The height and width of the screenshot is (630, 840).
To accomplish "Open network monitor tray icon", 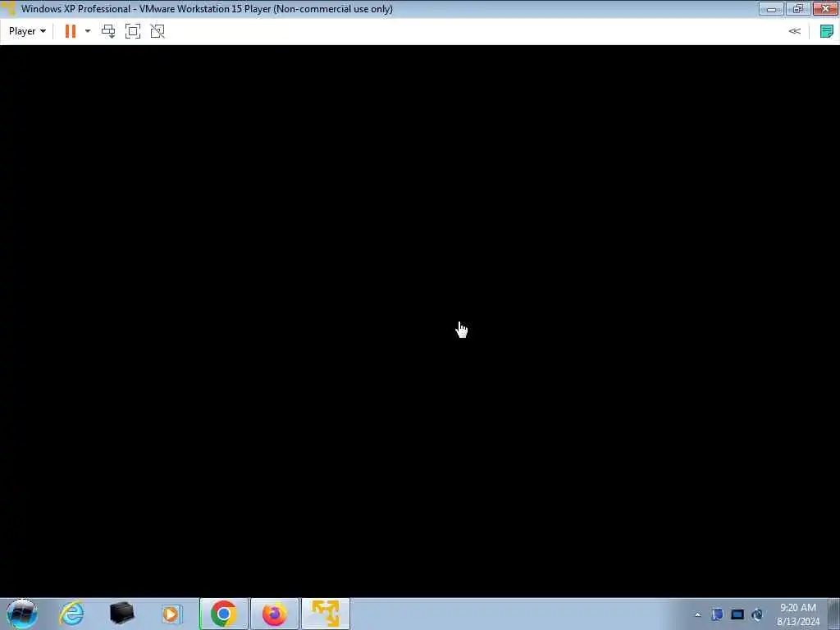I will (x=737, y=614).
